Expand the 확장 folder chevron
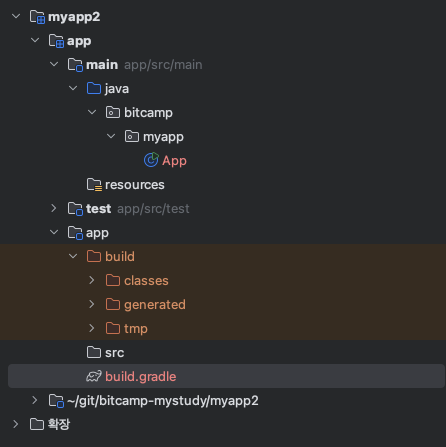 click(x=16, y=424)
